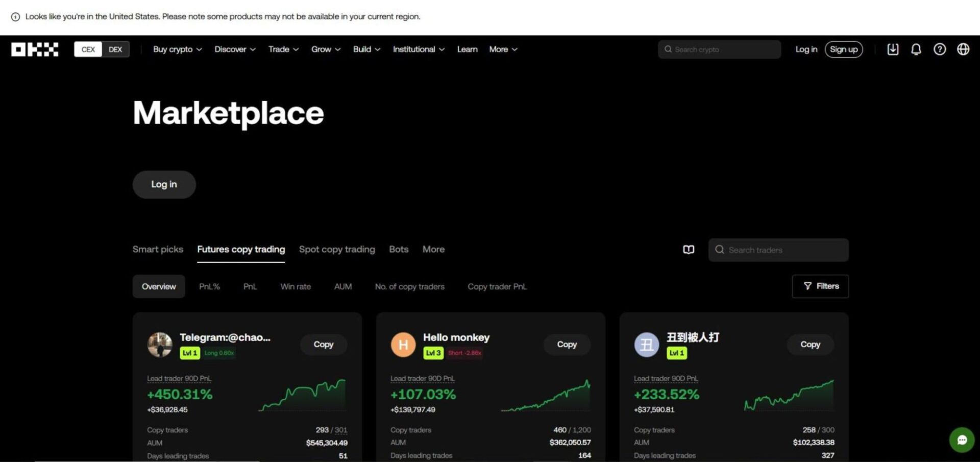Click Short -2.86x tag
The height and width of the screenshot is (462, 980).
click(x=464, y=353)
